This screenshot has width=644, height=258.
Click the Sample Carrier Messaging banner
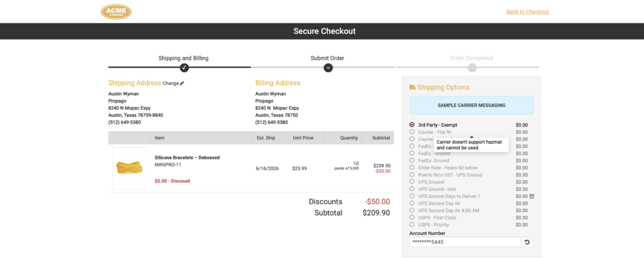pyautogui.click(x=472, y=105)
